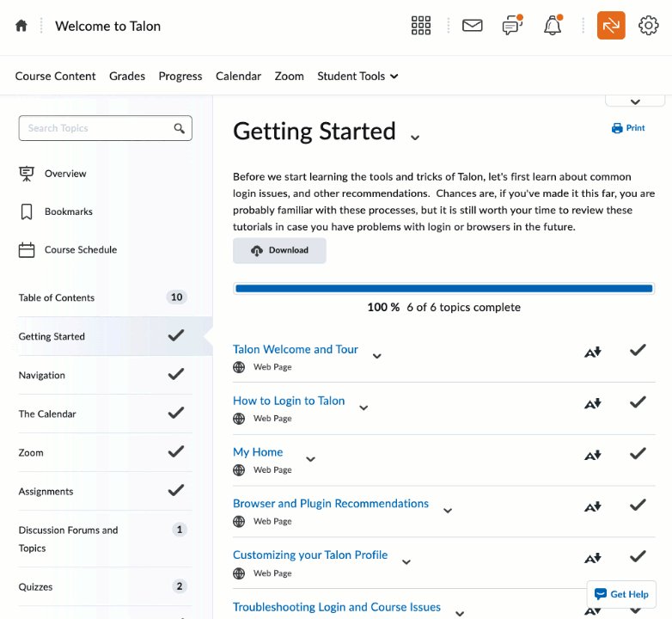The width and height of the screenshot is (672, 619).
Task: Click the Welcome to Talon course title
Action: (x=108, y=26)
